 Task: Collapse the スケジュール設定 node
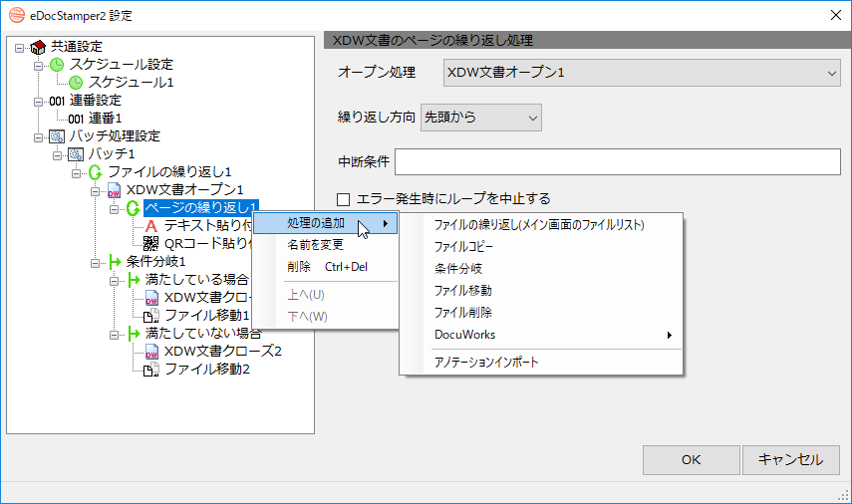38,66
